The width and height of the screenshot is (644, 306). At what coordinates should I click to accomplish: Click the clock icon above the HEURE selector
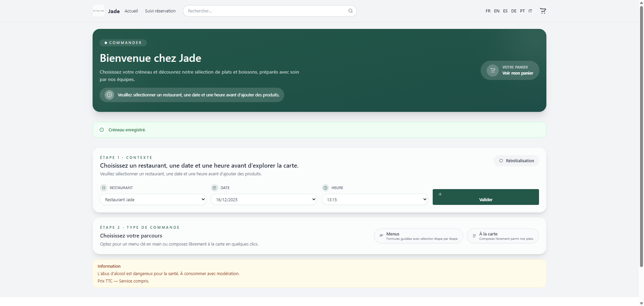click(325, 188)
